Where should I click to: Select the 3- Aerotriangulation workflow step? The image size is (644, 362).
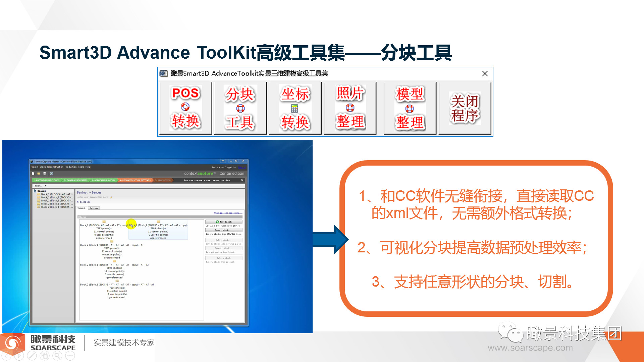(103, 180)
